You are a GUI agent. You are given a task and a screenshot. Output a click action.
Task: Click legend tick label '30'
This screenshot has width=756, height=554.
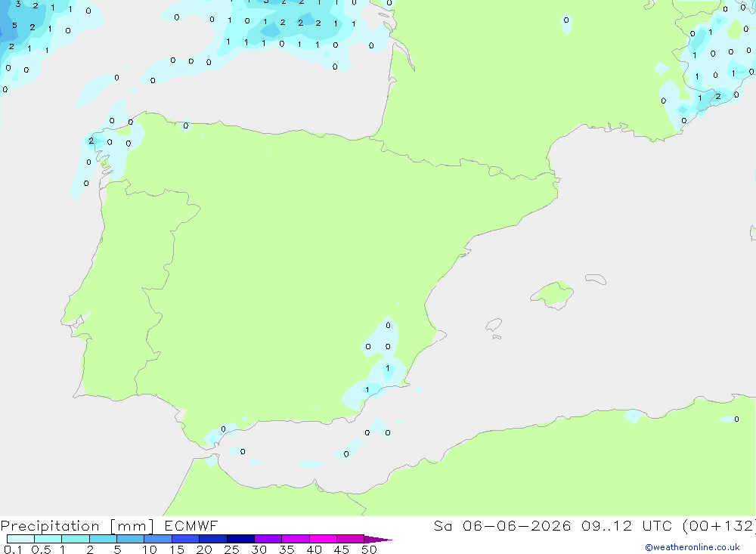pos(259,549)
